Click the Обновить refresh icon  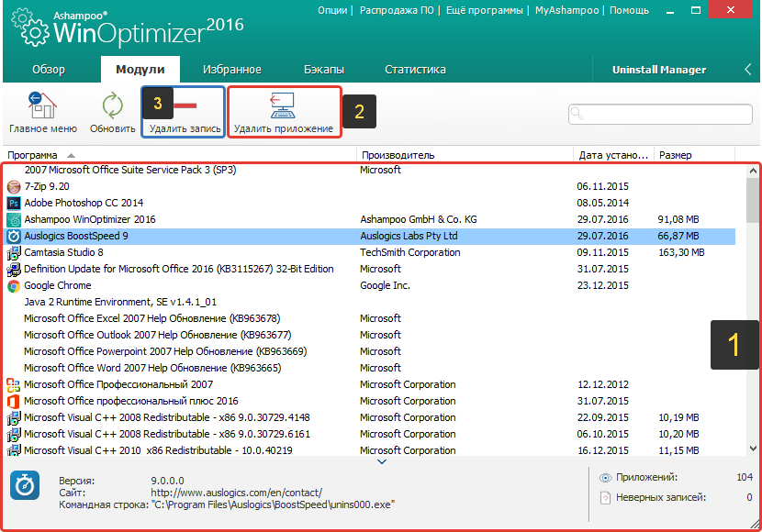(113, 105)
